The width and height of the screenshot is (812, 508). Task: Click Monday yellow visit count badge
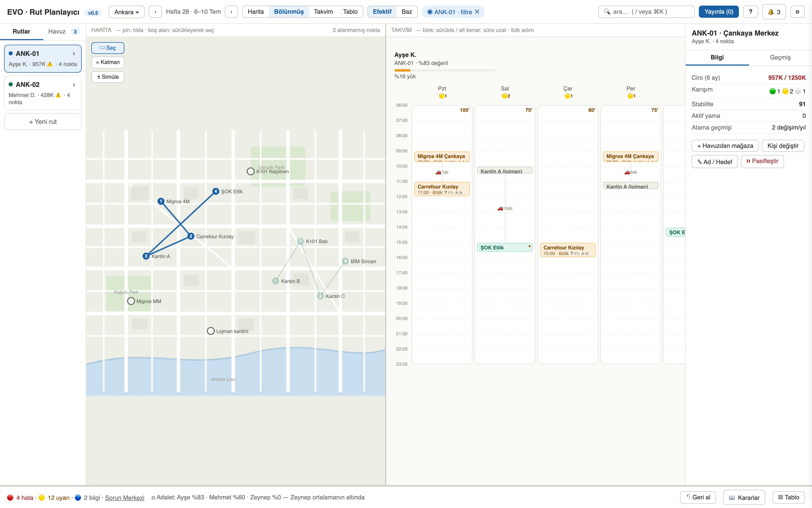[442, 96]
